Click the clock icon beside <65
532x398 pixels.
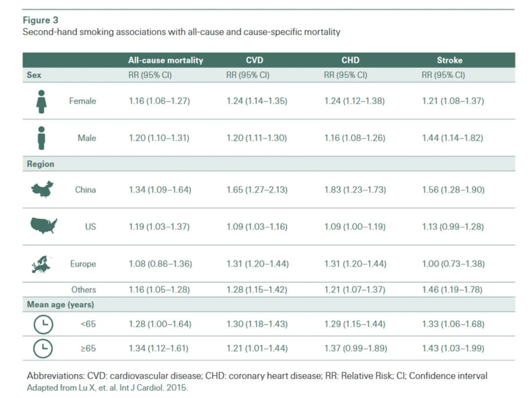[43, 324]
